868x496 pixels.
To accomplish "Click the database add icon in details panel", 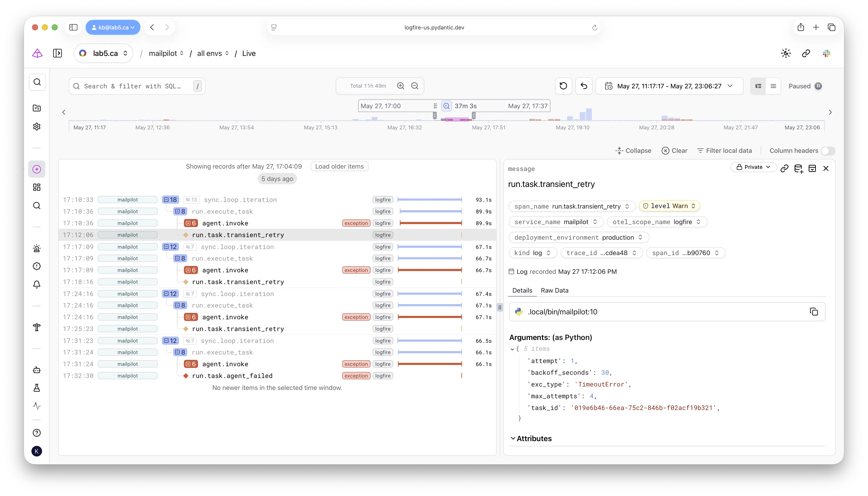I will 798,168.
